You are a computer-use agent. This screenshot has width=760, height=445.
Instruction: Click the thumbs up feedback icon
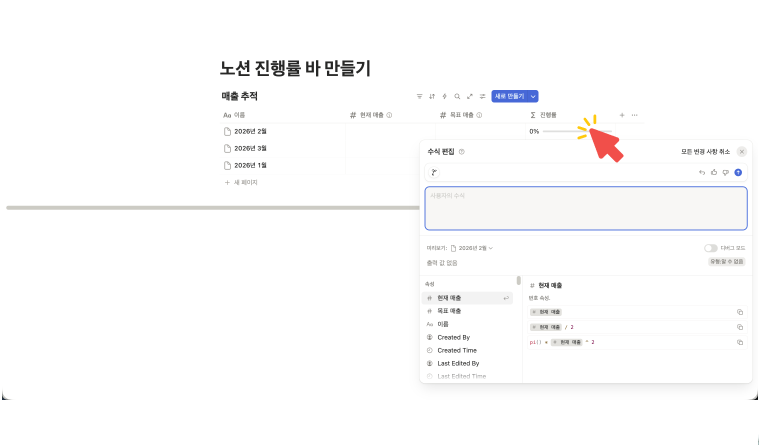714,172
